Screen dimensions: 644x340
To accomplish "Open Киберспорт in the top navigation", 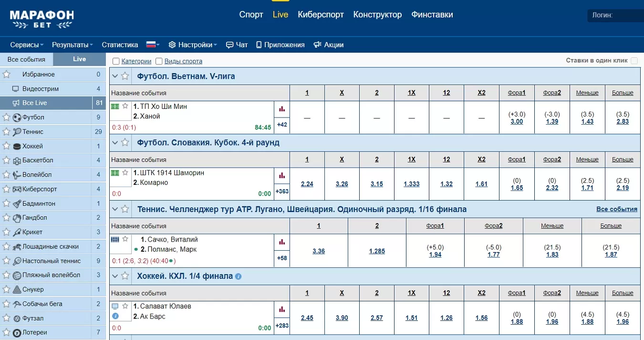I will click(x=321, y=14).
